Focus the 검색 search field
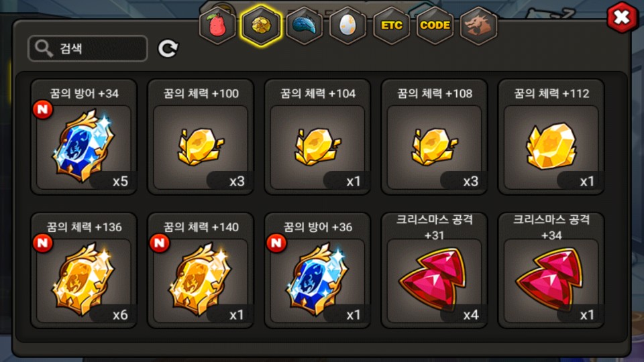 click(87, 48)
